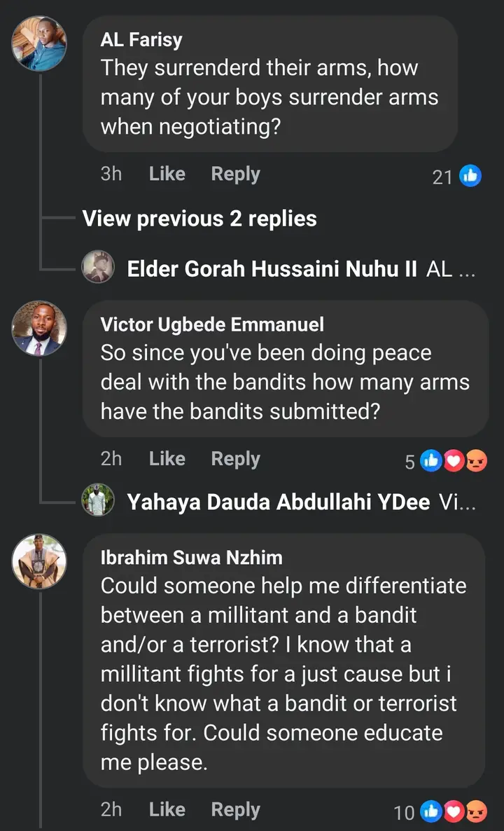Tap Yahaya Dauda Abdullahi YDee's small avatar
This screenshot has height=831, width=504.
tap(98, 502)
